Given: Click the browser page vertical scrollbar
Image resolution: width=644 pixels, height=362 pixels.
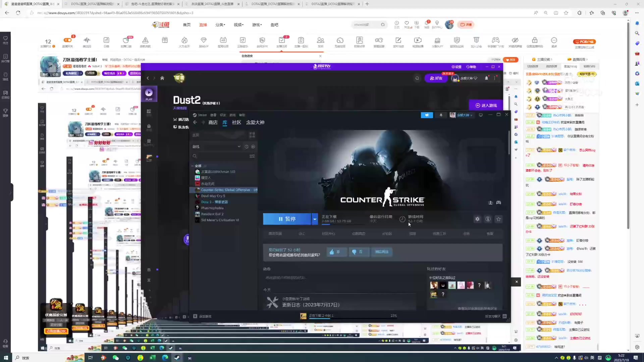Looking at the screenshot, I should [x=628, y=126].
